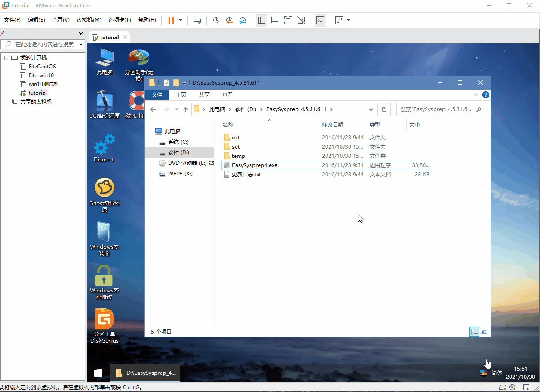Toggle the console view toolbar icon
Screen dimensions: 540x392
(320, 20)
